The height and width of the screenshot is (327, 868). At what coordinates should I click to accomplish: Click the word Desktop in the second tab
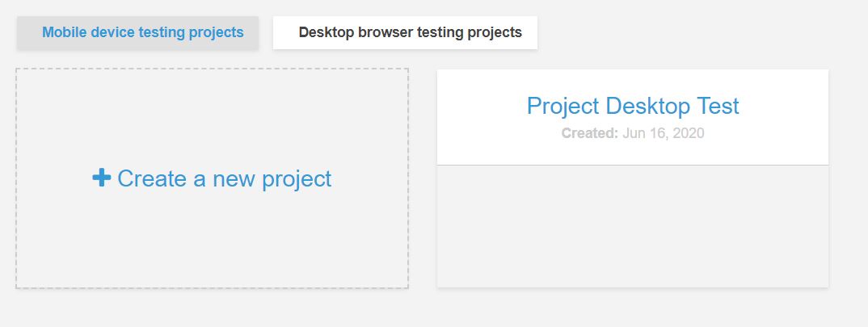coord(326,32)
